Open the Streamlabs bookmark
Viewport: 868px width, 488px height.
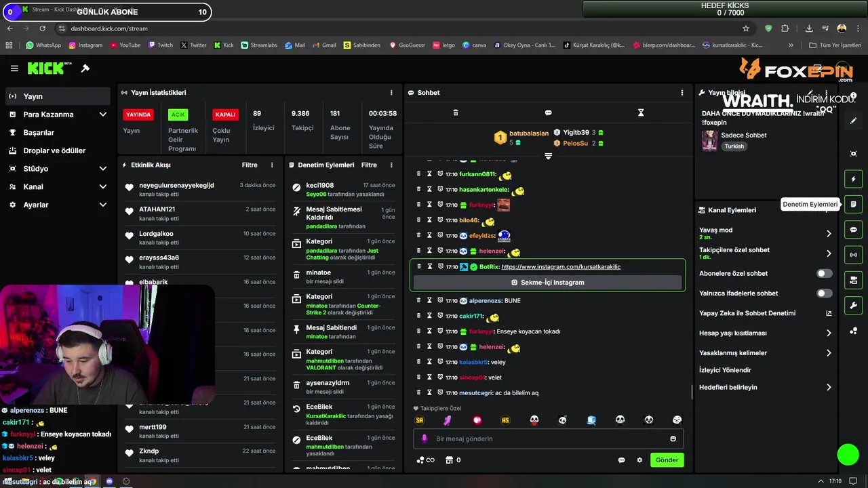tap(258, 45)
